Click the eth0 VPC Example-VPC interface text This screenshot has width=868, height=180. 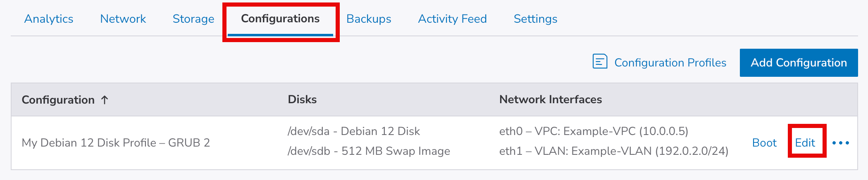(x=594, y=131)
